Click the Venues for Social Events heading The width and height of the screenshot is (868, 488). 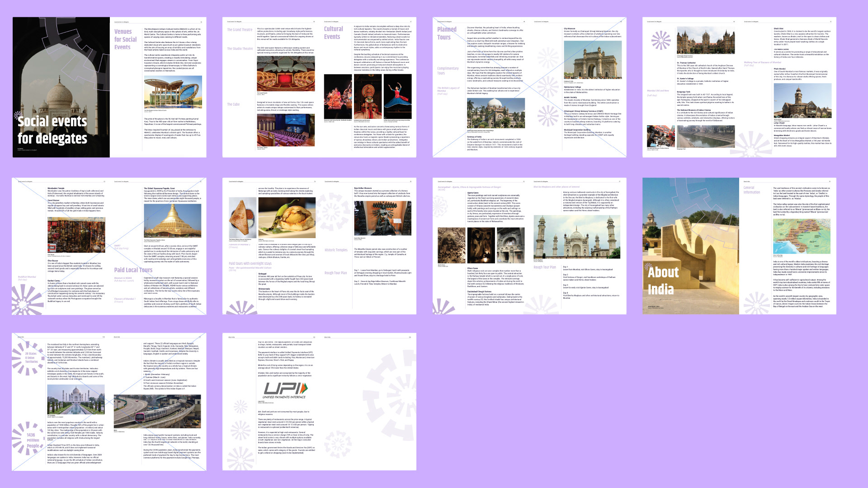click(x=125, y=39)
